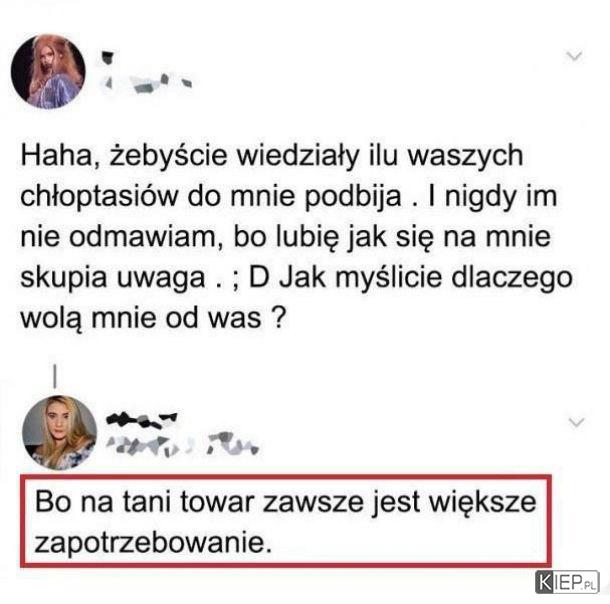
Task: Open the blurred handle of the reply author
Action: [x=182, y=444]
